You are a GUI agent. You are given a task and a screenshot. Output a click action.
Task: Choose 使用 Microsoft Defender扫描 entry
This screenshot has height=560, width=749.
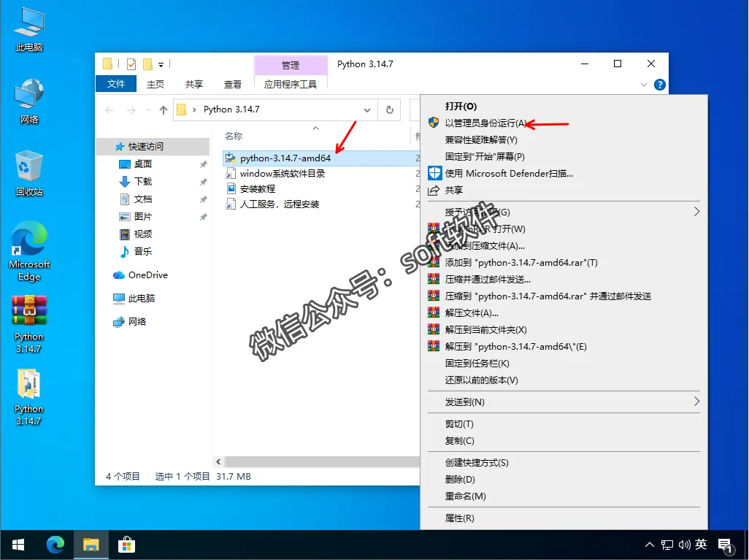pos(564,174)
